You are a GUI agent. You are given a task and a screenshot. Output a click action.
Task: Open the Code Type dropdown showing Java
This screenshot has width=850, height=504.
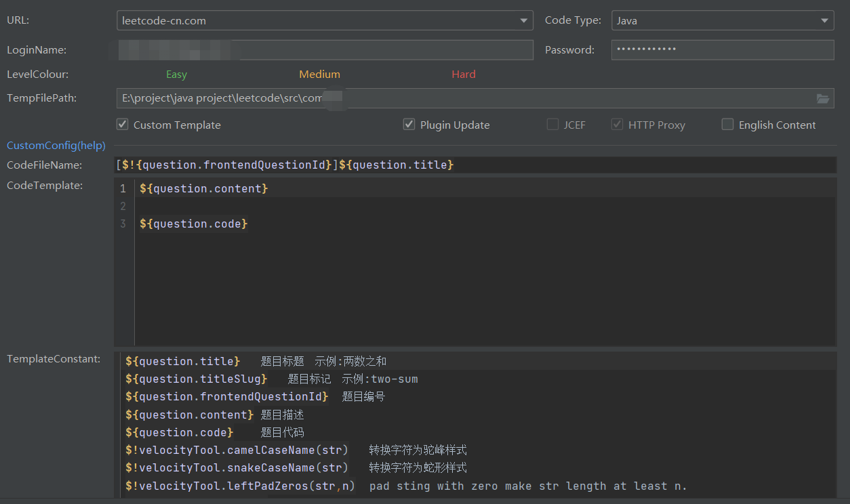(x=826, y=20)
